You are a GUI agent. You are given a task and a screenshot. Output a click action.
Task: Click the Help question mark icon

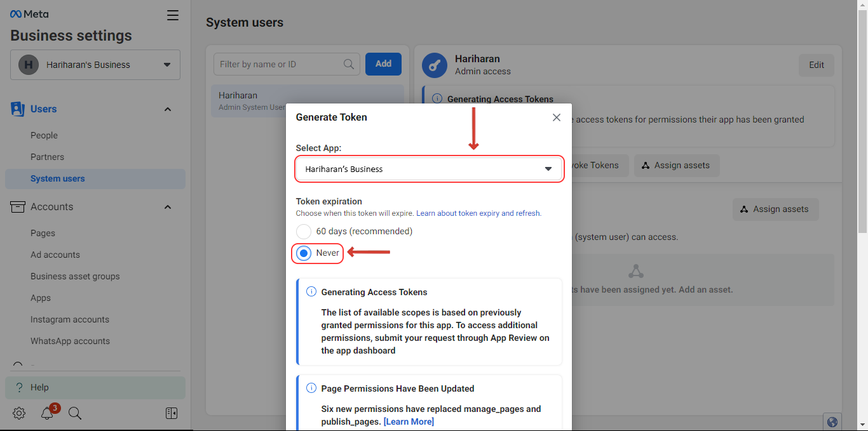point(18,387)
